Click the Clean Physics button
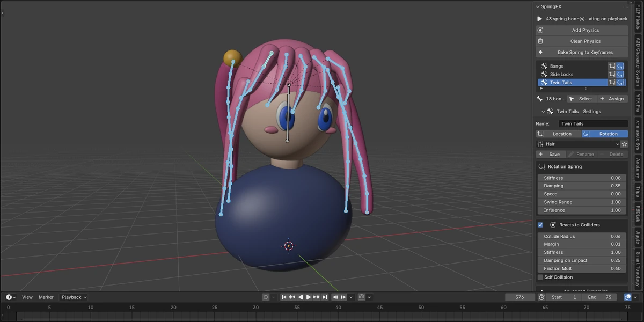 click(582, 41)
